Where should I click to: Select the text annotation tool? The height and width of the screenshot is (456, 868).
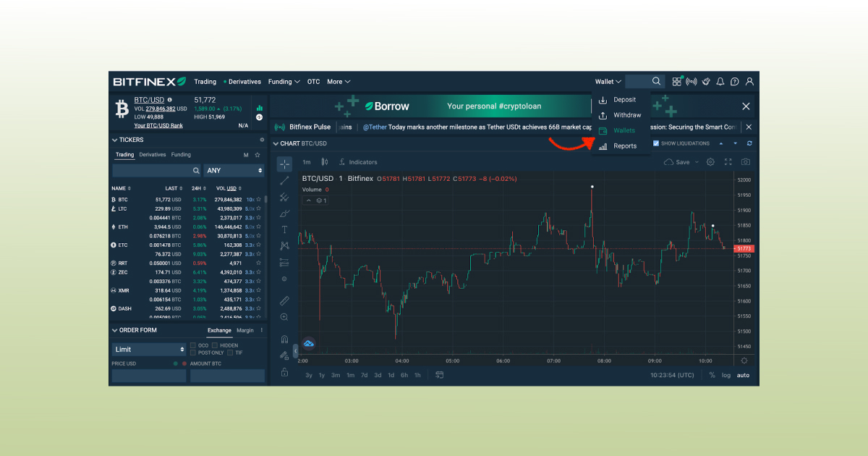click(x=284, y=229)
